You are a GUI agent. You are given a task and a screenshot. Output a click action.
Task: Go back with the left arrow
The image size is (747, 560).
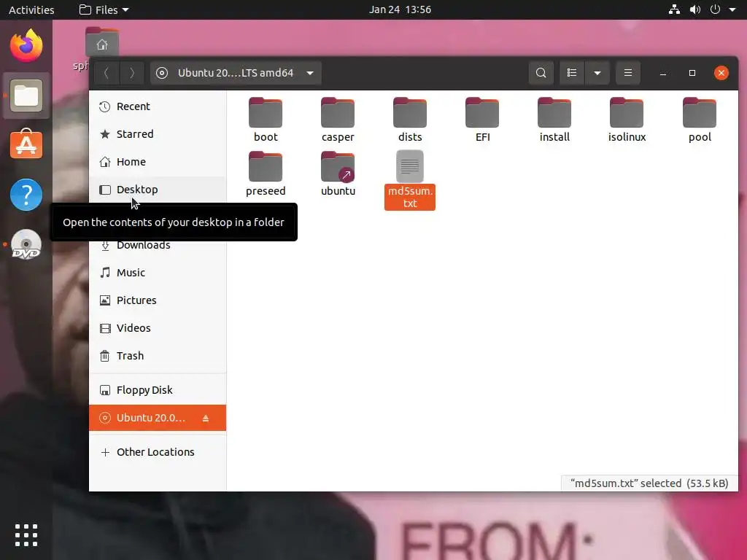pos(107,73)
